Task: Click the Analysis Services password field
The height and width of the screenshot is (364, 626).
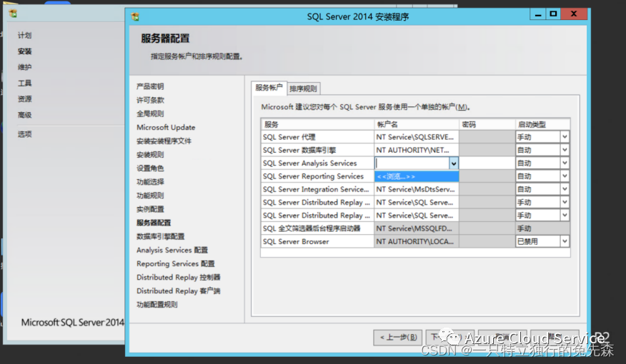Action: coord(487,163)
